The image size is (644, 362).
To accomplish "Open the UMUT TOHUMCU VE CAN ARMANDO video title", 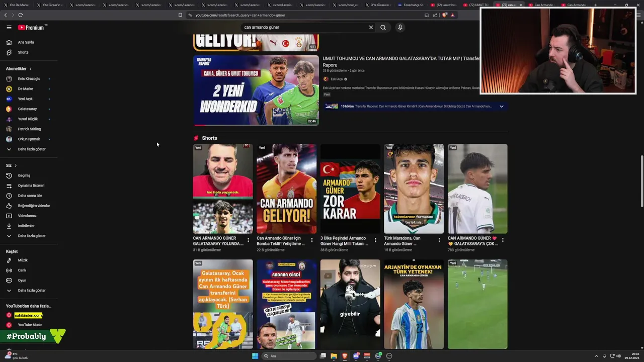I will tap(401, 61).
